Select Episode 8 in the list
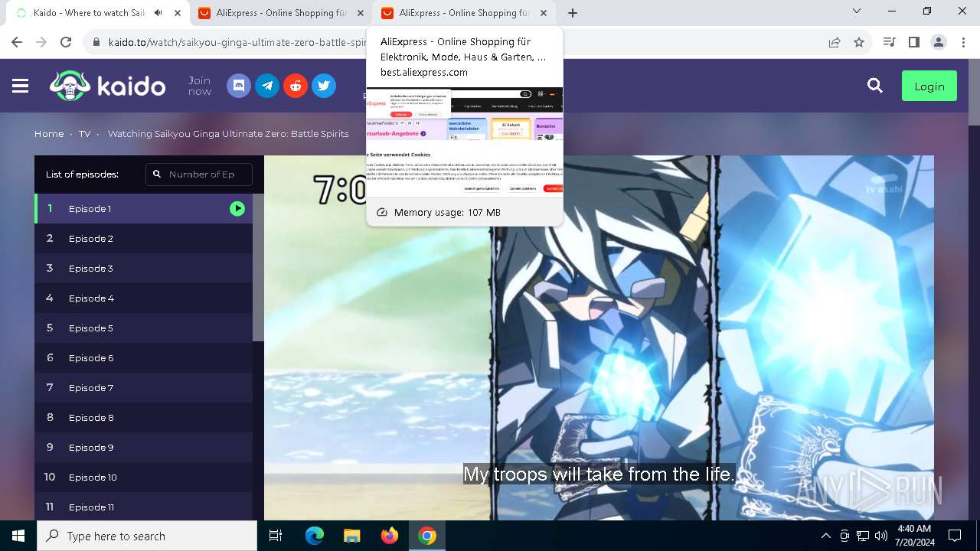980x551 pixels. 143,417
